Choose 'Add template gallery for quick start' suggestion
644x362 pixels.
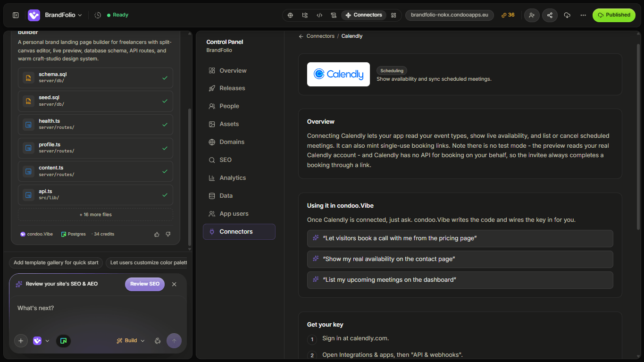[x=56, y=263]
